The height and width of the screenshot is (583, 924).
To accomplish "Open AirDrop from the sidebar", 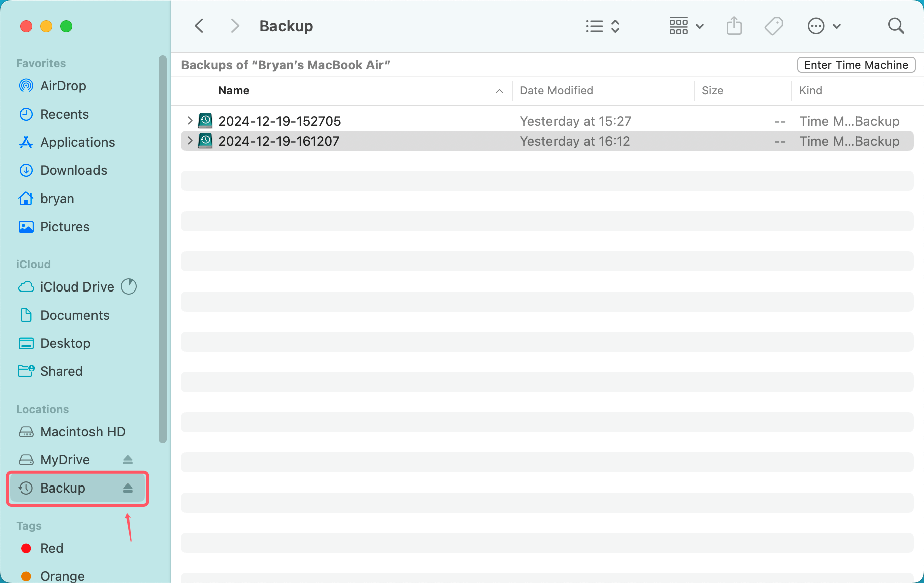I will [x=26, y=86].
